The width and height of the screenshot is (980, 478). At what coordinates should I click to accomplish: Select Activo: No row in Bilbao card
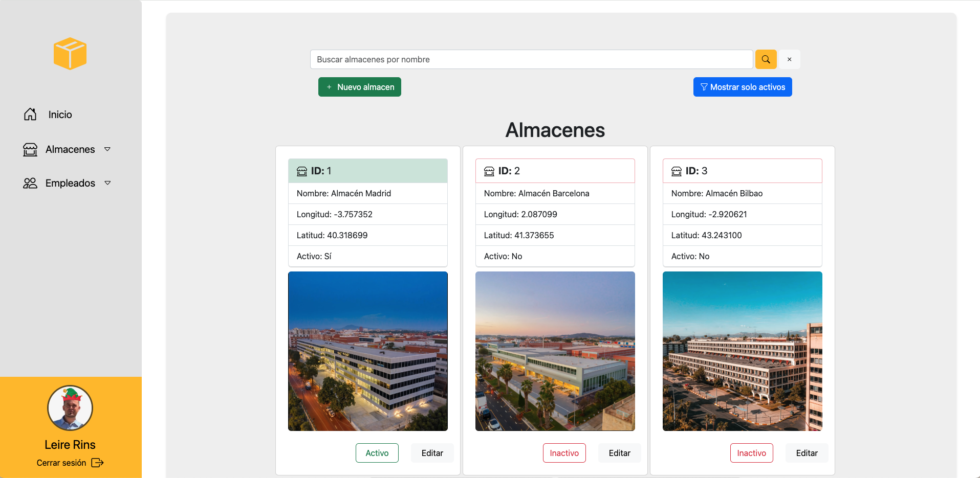click(x=743, y=256)
